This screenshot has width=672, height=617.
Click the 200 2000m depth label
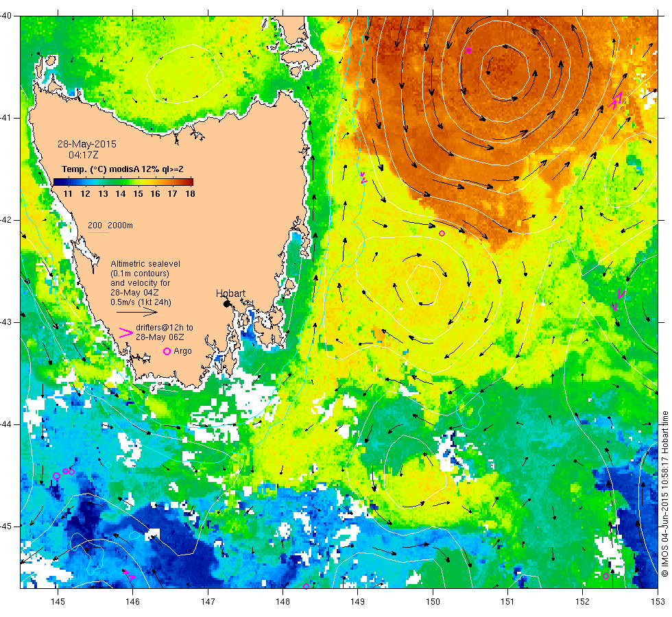[110, 226]
